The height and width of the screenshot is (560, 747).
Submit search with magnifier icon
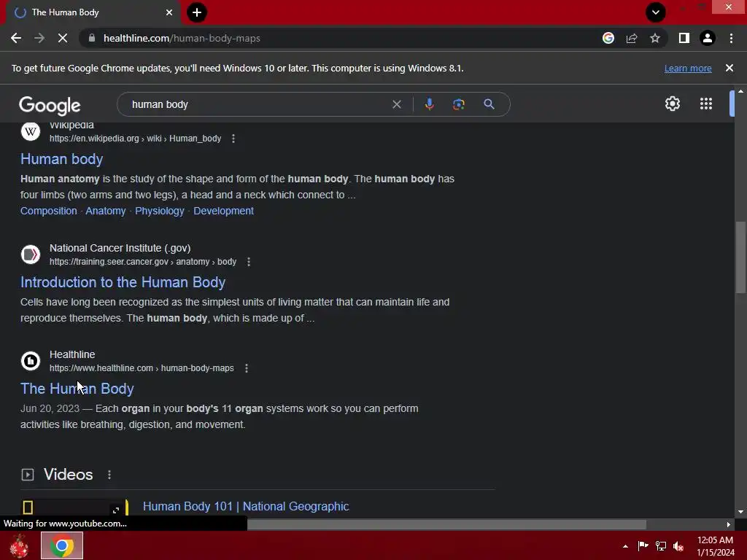coord(489,104)
